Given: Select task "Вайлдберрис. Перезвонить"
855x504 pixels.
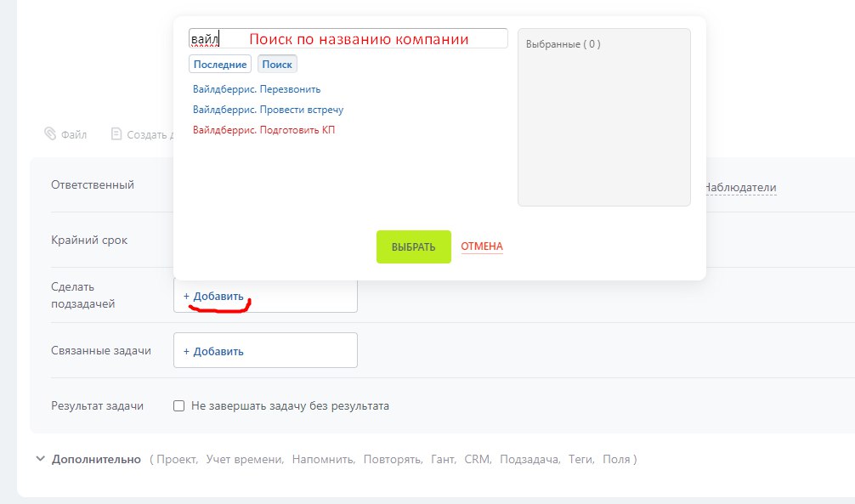Looking at the screenshot, I should tap(257, 89).
